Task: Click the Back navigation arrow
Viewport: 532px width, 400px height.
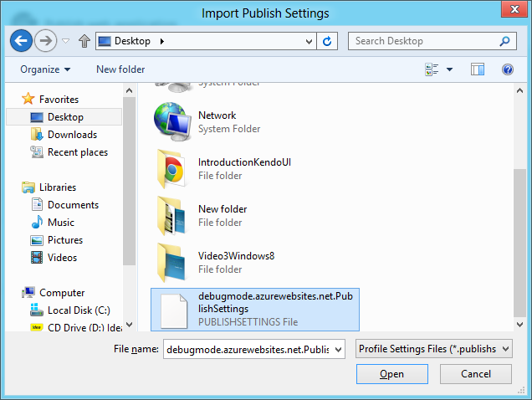Action: pos(21,40)
